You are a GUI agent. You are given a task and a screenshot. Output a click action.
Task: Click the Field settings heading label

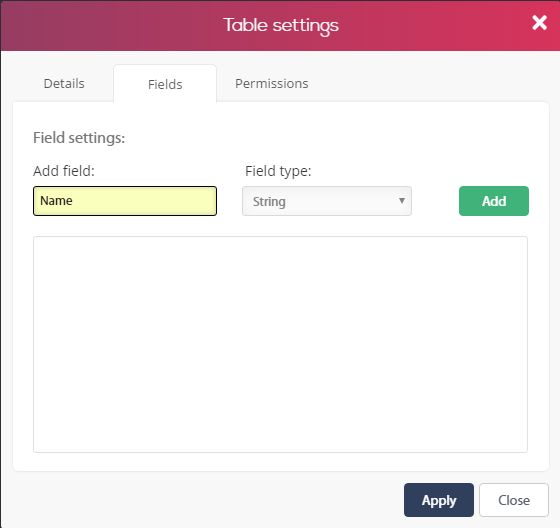(x=79, y=138)
